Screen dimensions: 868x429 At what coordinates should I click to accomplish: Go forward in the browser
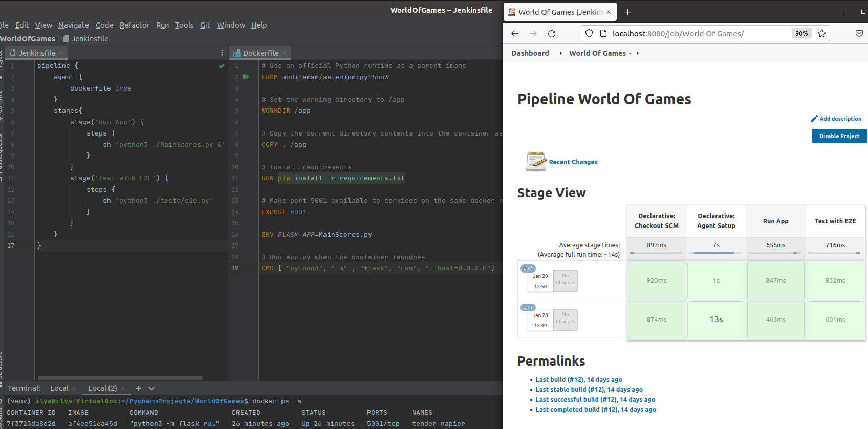533,34
